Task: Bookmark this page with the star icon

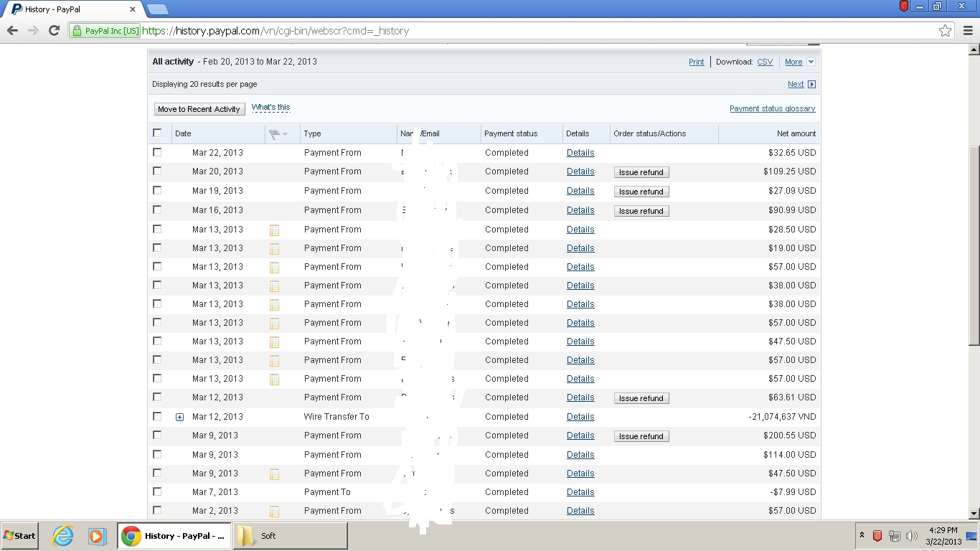Action: (x=946, y=31)
